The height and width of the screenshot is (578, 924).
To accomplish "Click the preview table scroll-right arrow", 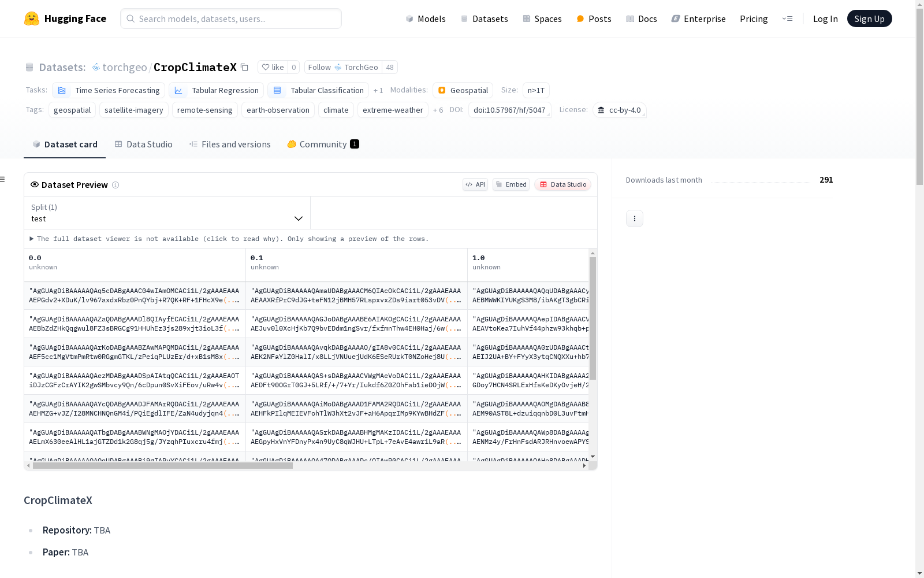I will pyautogui.click(x=584, y=465).
